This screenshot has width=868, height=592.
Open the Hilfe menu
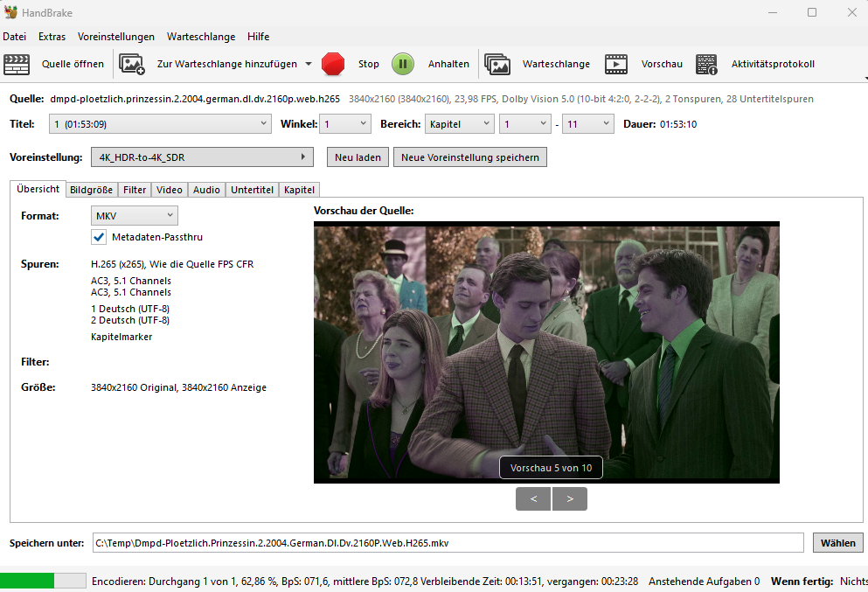click(259, 37)
